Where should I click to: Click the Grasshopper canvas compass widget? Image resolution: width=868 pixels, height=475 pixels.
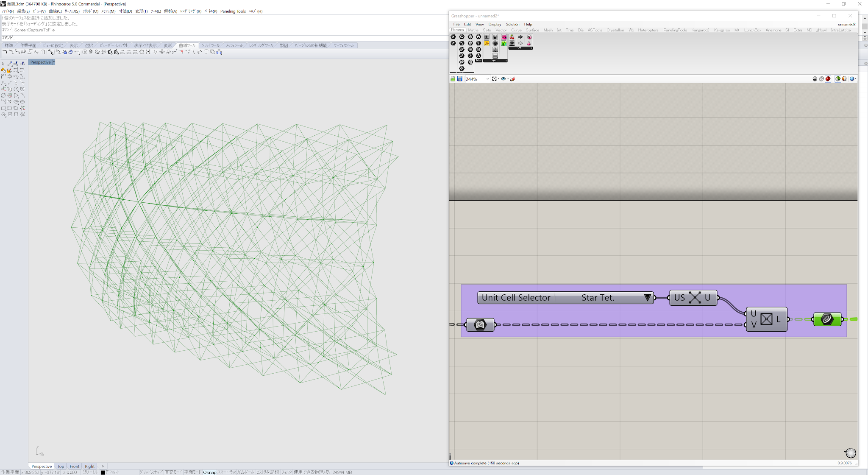click(x=851, y=453)
